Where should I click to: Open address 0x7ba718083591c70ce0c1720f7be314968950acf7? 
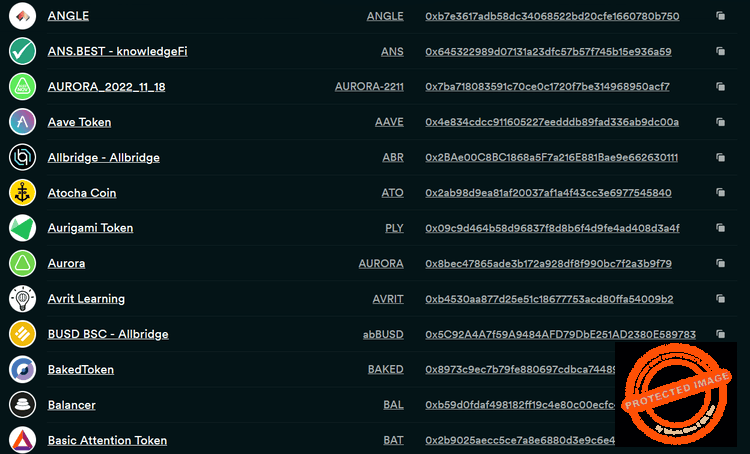(x=548, y=87)
